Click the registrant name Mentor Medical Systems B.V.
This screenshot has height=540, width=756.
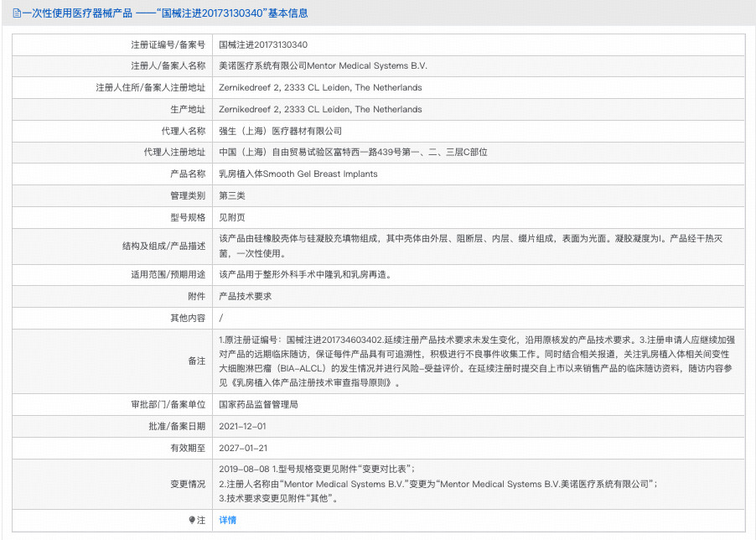324,66
